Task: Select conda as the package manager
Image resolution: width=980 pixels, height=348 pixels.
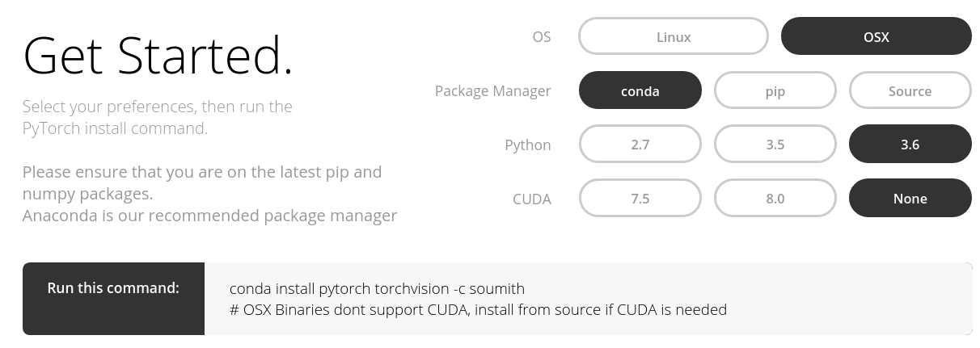Action: pos(640,90)
